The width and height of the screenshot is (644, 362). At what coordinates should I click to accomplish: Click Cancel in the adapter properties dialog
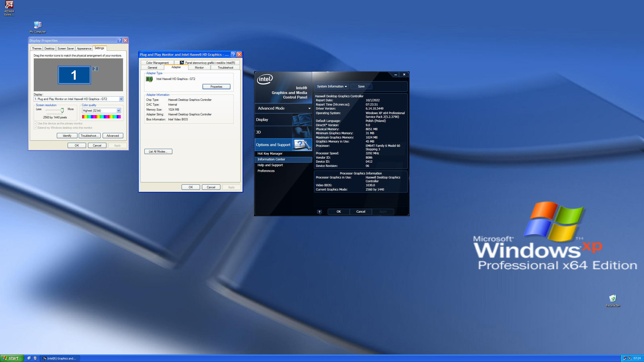pyautogui.click(x=211, y=187)
